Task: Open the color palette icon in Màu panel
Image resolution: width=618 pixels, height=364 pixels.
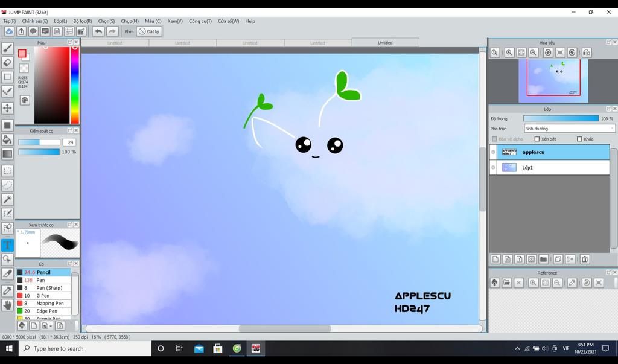Action: [x=25, y=100]
